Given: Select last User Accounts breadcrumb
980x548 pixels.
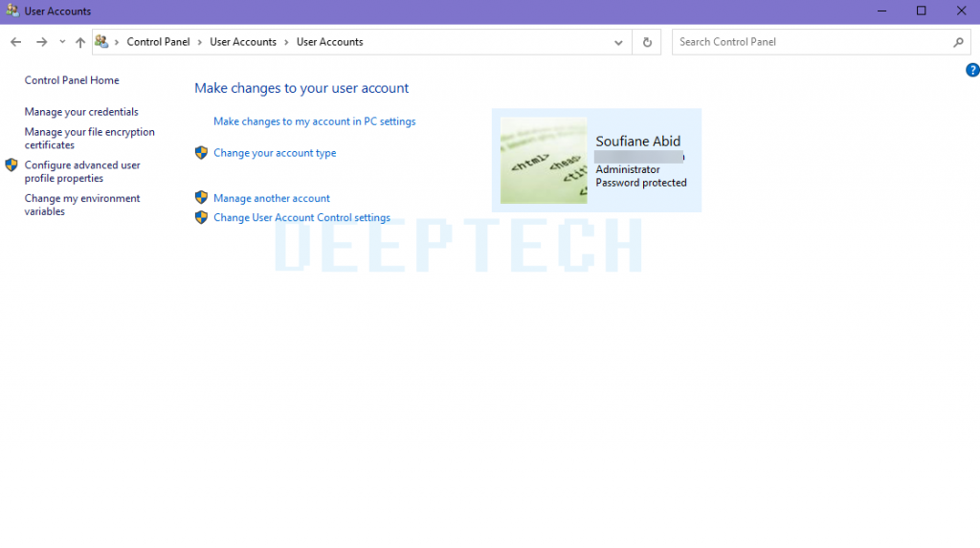Looking at the screenshot, I should point(329,42).
